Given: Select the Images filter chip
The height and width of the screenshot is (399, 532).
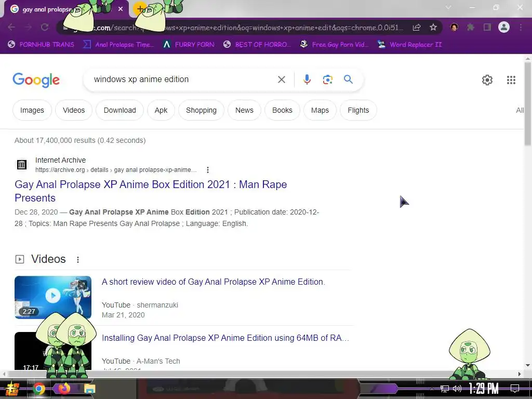Looking at the screenshot, I should click(32, 110).
